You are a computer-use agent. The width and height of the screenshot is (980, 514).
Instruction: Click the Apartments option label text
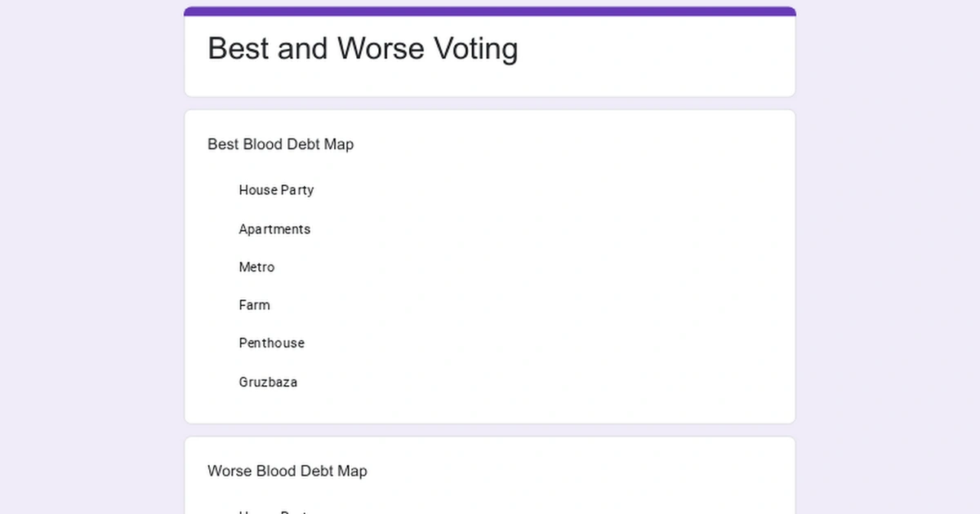coord(274,229)
